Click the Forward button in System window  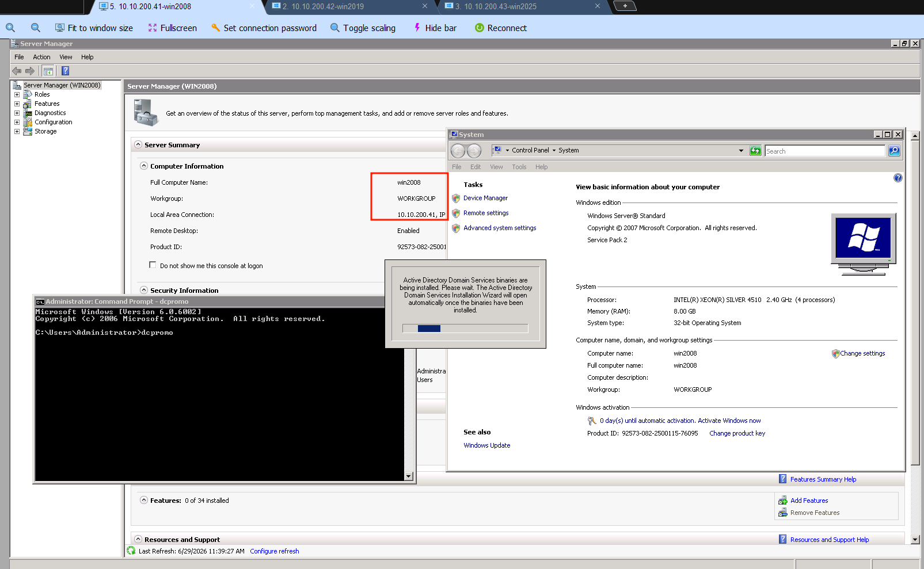(474, 151)
